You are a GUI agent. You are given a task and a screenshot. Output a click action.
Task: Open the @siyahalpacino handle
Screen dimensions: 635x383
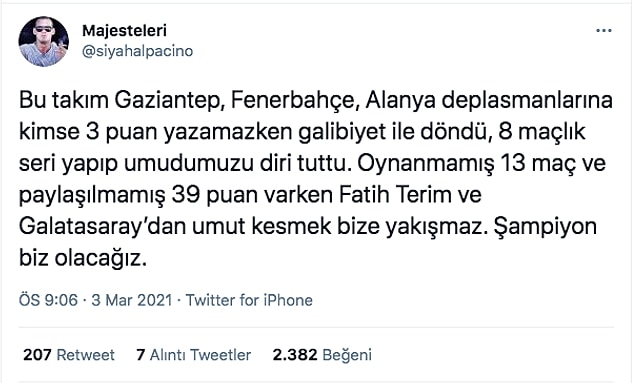click(138, 51)
